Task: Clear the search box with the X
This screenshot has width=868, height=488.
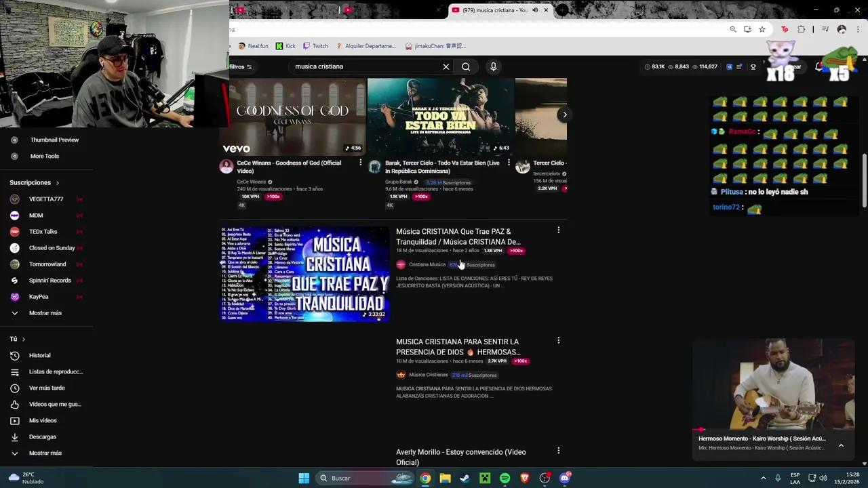Action: coord(446,66)
